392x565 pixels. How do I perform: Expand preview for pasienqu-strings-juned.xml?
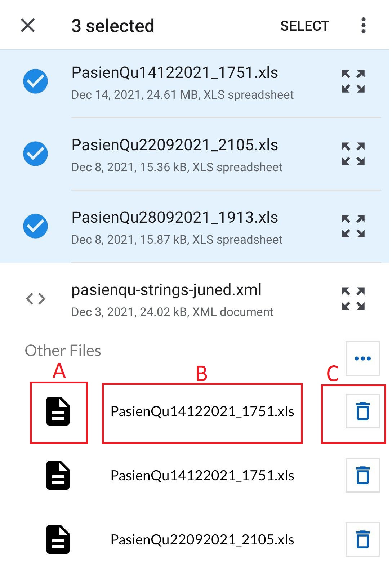click(353, 299)
